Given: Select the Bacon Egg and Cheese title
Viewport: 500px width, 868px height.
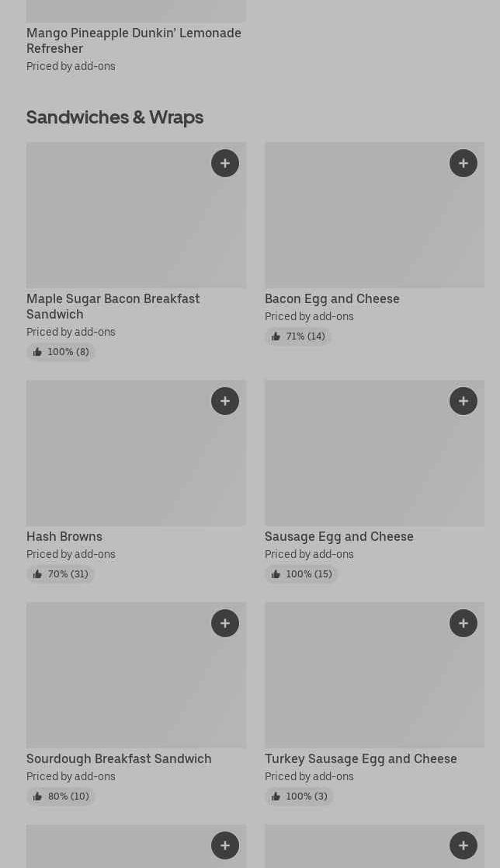Looking at the screenshot, I should 332,298.
